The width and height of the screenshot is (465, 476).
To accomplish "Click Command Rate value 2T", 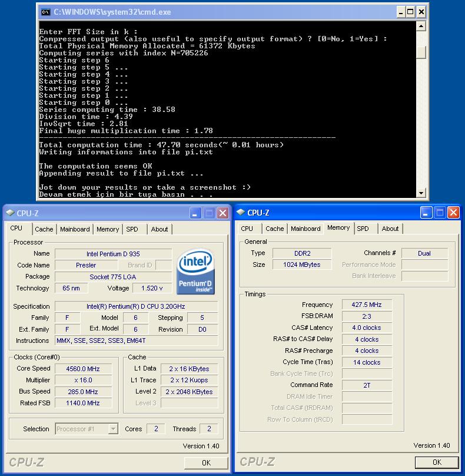I will point(367,385).
